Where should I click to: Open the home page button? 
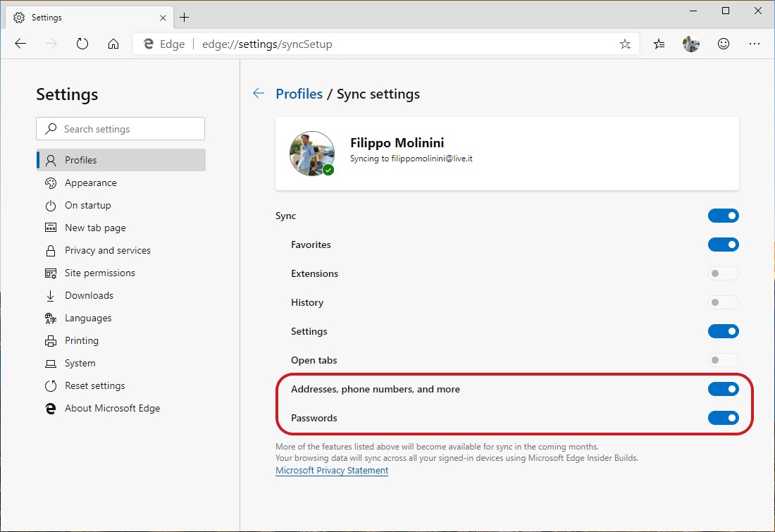click(113, 44)
